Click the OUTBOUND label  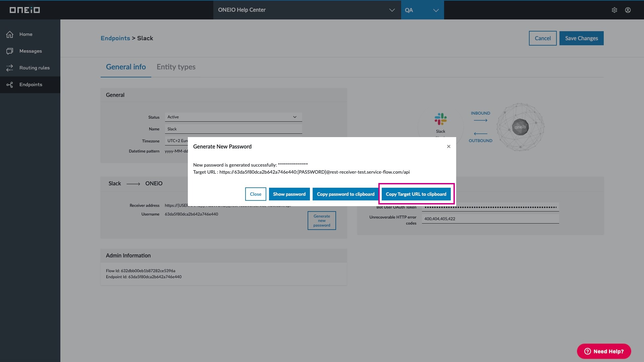tap(480, 141)
